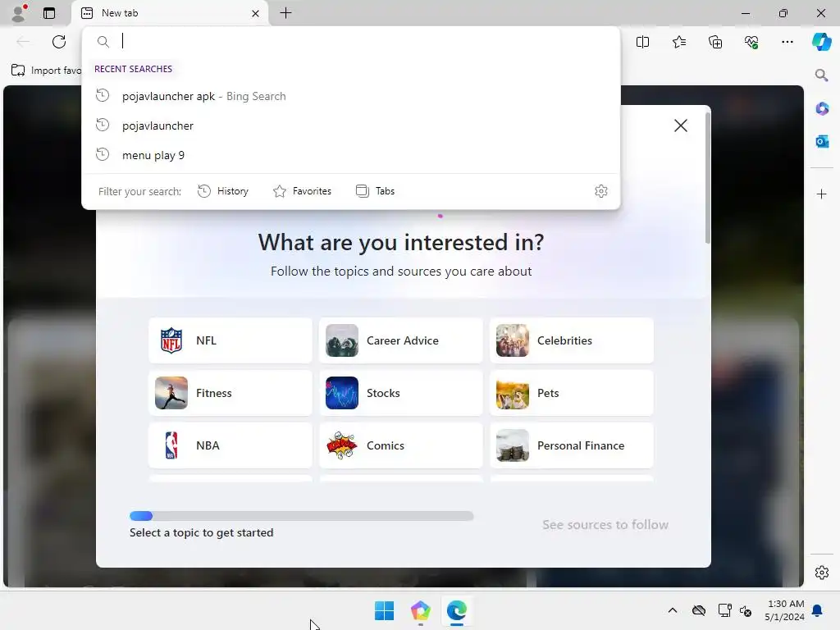The image size is (840, 630).
Task: Select the NFL topic card
Action: pos(231,340)
